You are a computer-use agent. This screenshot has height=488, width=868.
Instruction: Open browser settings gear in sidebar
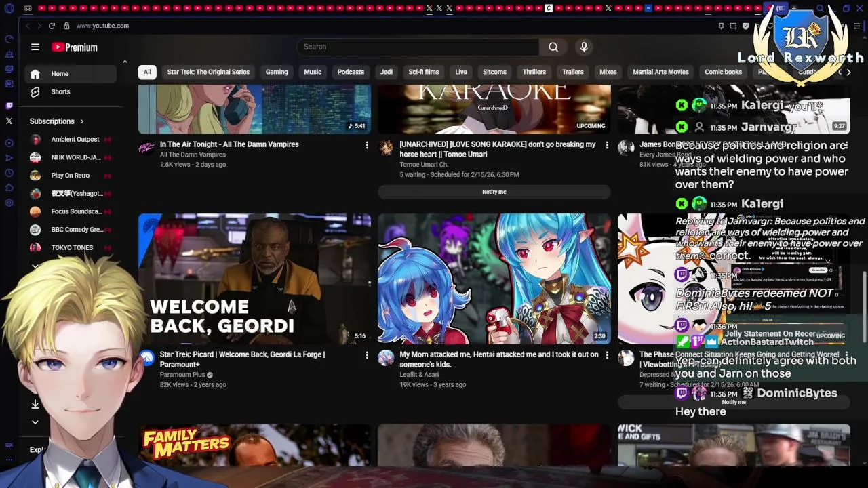[9, 203]
